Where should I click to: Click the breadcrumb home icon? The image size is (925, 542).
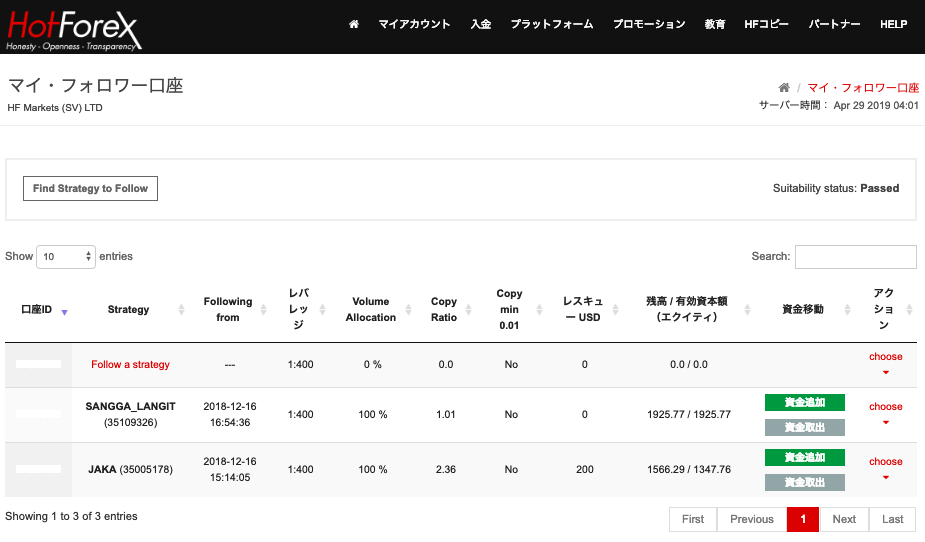pyautogui.click(x=783, y=88)
